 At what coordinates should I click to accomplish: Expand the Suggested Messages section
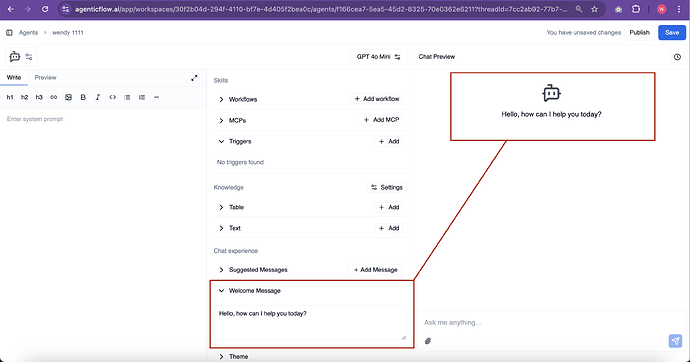pos(221,270)
